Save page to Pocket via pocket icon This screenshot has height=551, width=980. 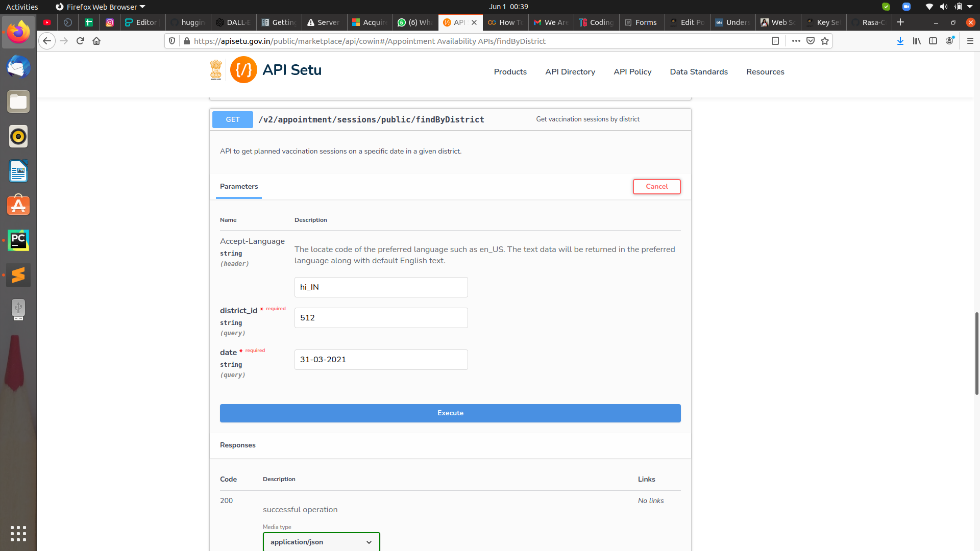click(810, 41)
